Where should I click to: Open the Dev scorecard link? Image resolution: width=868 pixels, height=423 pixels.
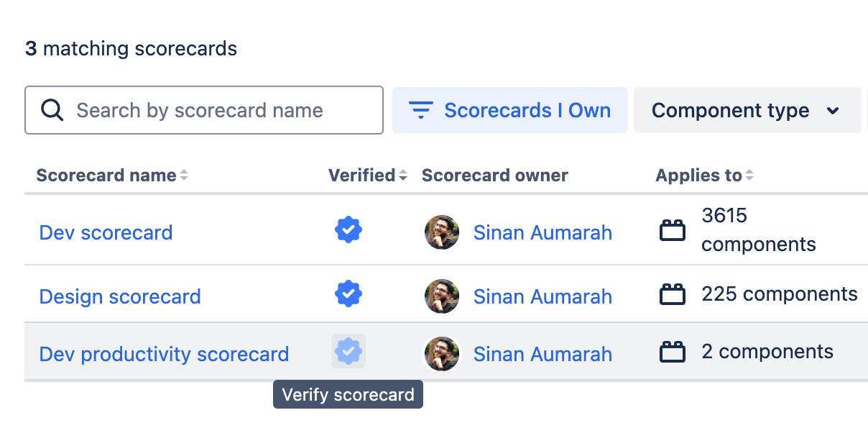point(106,232)
